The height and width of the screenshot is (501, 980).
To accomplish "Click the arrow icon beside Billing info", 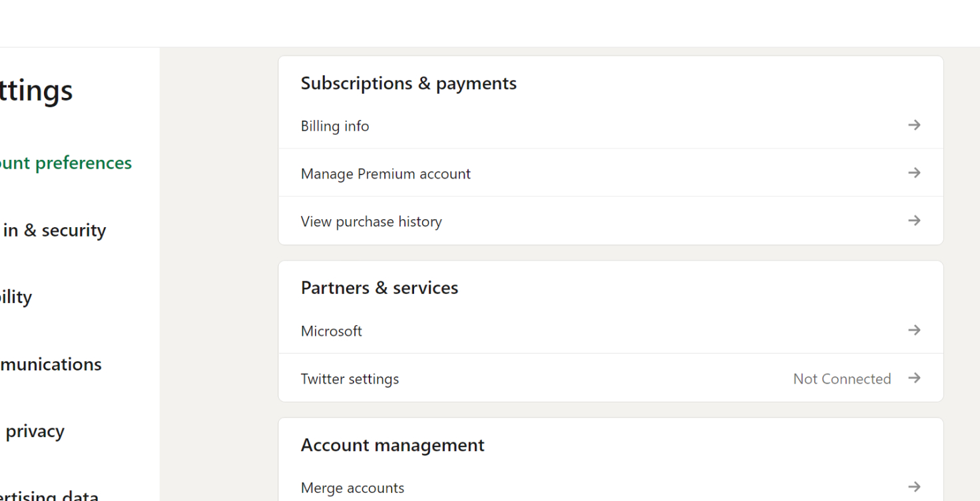I will [914, 125].
